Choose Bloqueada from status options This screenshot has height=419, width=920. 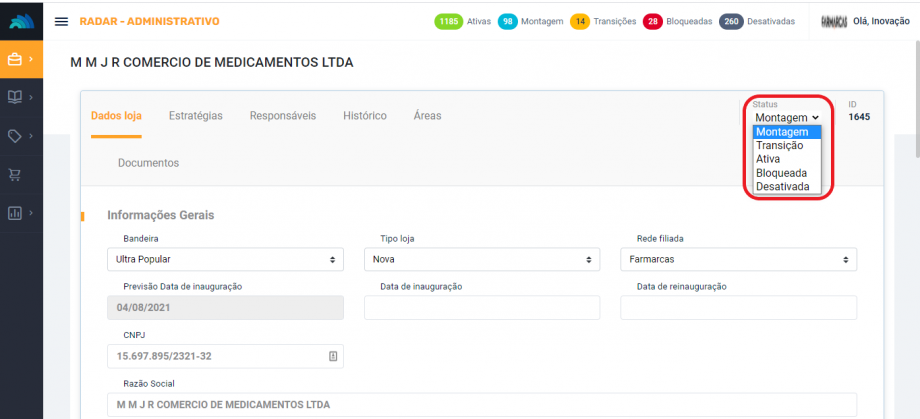(781, 172)
